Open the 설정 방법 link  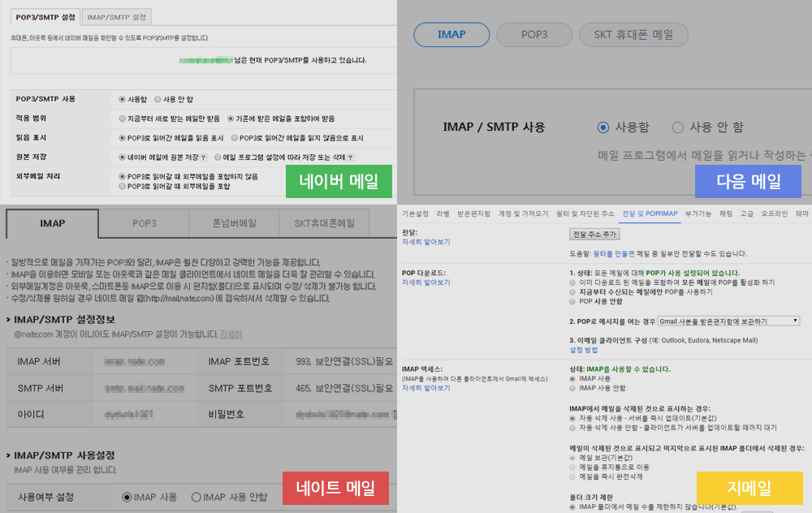coord(584,350)
